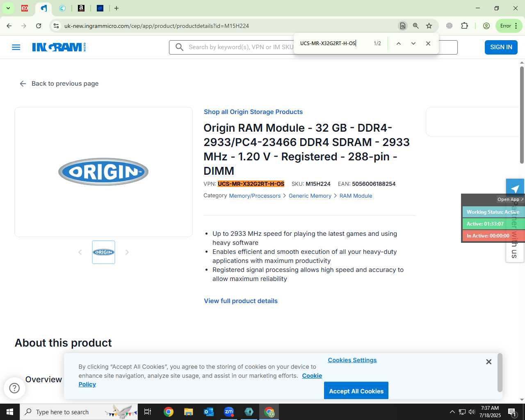Click the paper plane Partner with us icon
Screen dimensions: 525x420
click(515, 189)
